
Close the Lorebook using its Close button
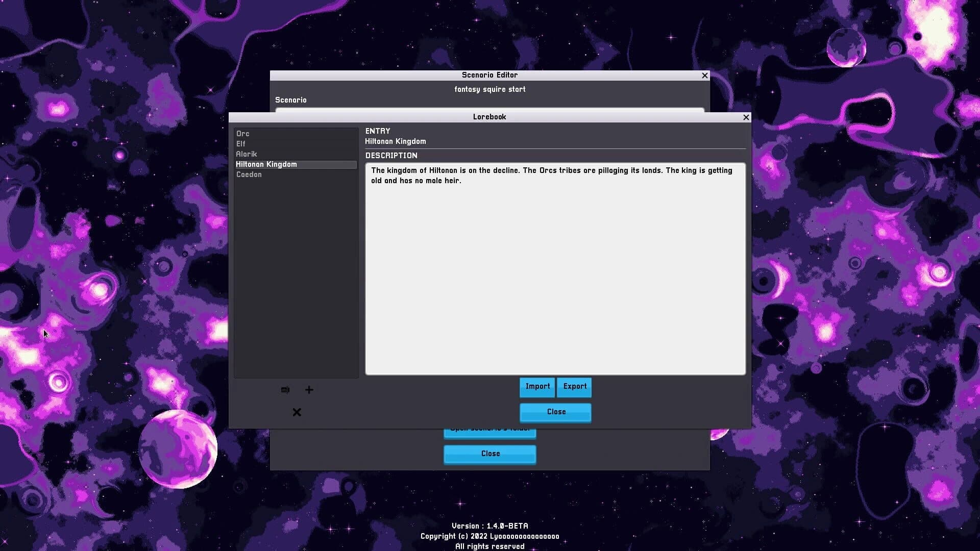click(555, 412)
